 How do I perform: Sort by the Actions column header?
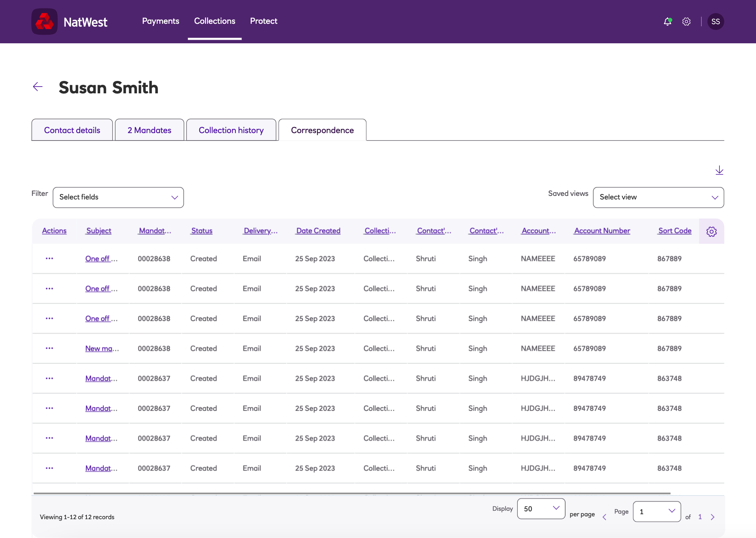tap(54, 231)
